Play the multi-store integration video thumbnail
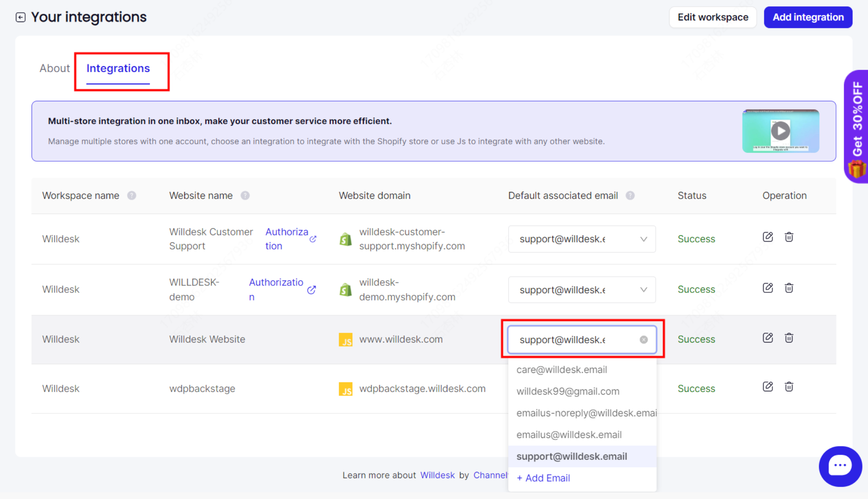This screenshot has height=499, width=868. (780, 131)
